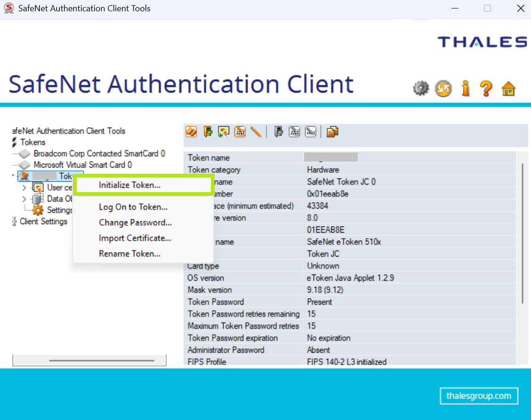Image resolution: width=531 pixels, height=420 pixels.
Task: Click the card ID value '01EEAB8E'
Action: pyautogui.click(x=325, y=230)
